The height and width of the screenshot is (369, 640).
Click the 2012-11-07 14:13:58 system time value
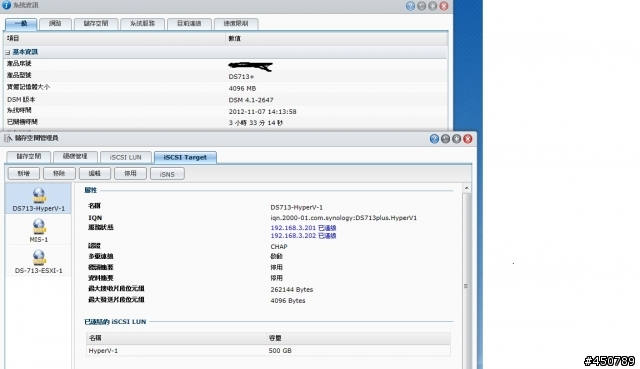click(262, 111)
